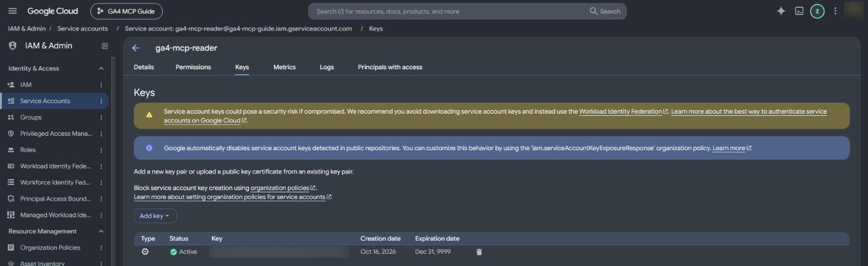Open Workload Identity Federation in sidebar
868x266 pixels.
click(x=55, y=166)
